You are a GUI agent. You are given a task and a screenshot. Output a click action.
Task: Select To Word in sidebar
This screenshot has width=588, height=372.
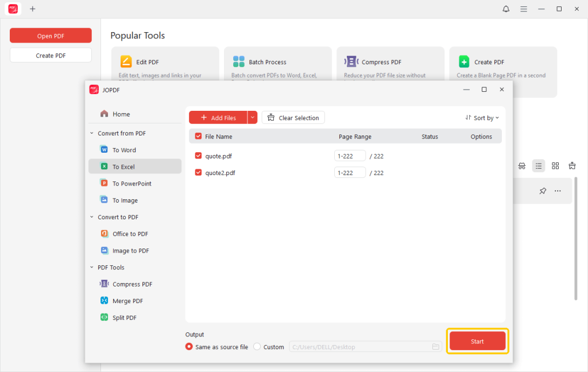coord(124,150)
